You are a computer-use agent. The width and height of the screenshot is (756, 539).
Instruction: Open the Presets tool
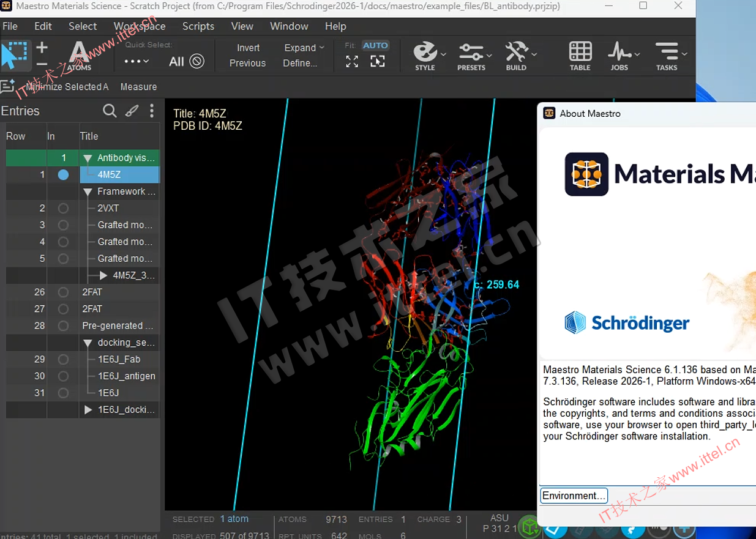pyautogui.click(x=471, y=56)
